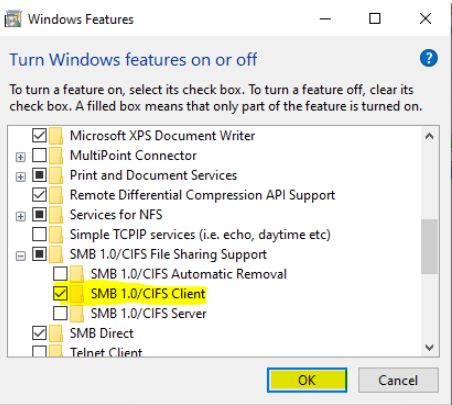The height and width of the screenshot is (405, 452).
Task: Click the SMB Direct folder icon
Action: coord(56,333)
